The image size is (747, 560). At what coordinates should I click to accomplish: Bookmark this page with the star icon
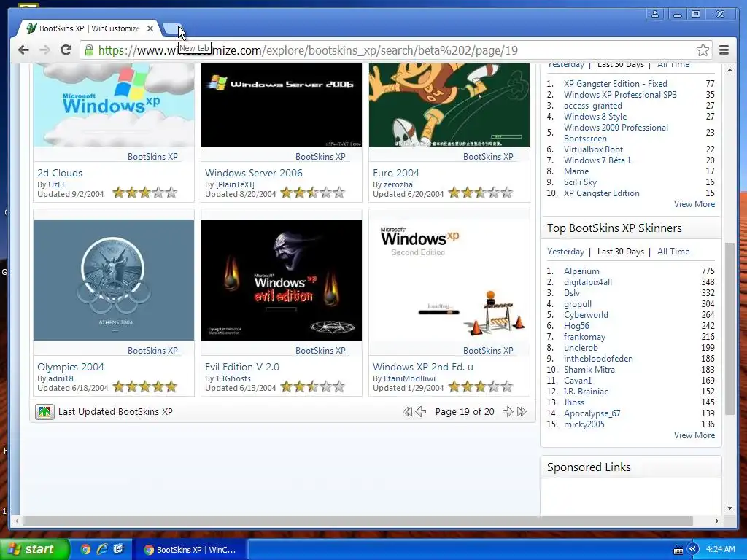[703, 50]
